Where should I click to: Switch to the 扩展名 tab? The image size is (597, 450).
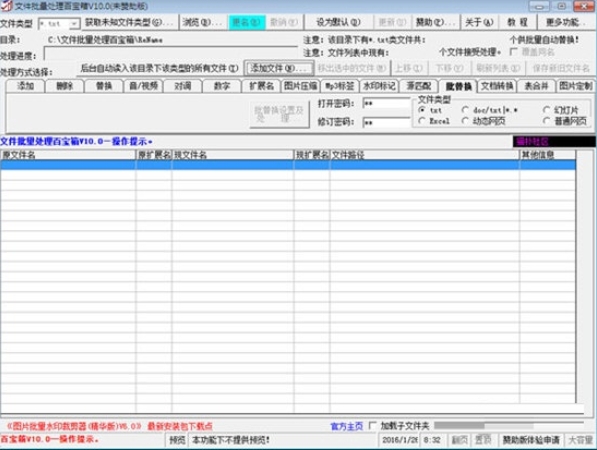coord(261,86)
